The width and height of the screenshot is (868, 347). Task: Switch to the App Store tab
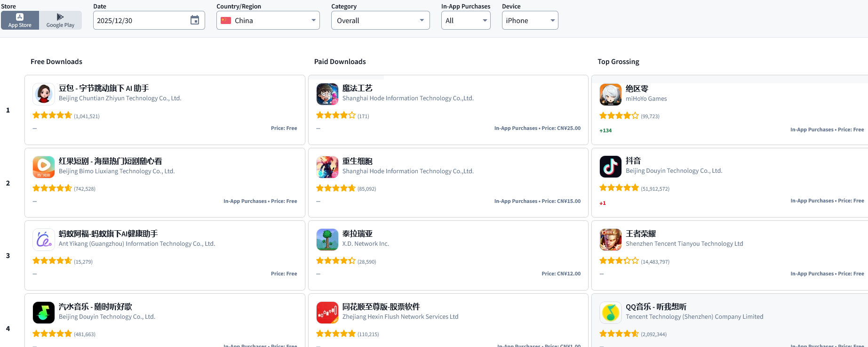tap(20, 20)
